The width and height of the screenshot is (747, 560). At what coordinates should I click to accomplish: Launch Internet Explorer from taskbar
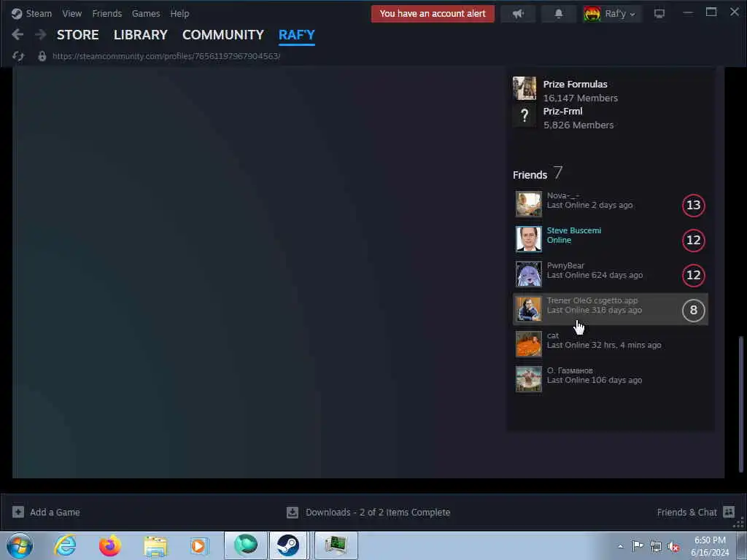(65, 545)
